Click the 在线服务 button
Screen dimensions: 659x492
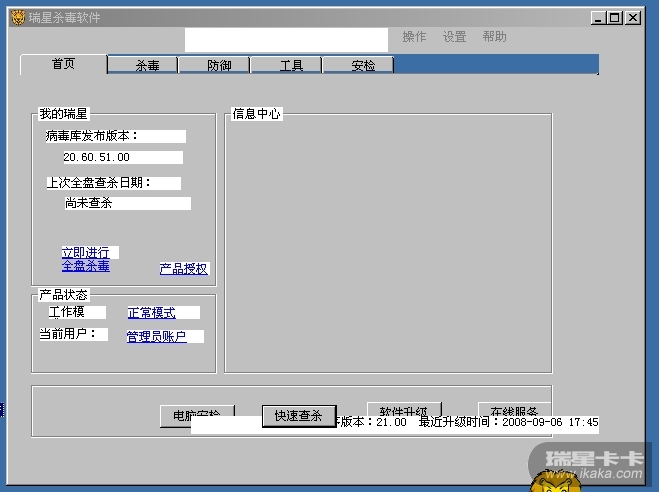pyautogui.click(x=514, y=409)
